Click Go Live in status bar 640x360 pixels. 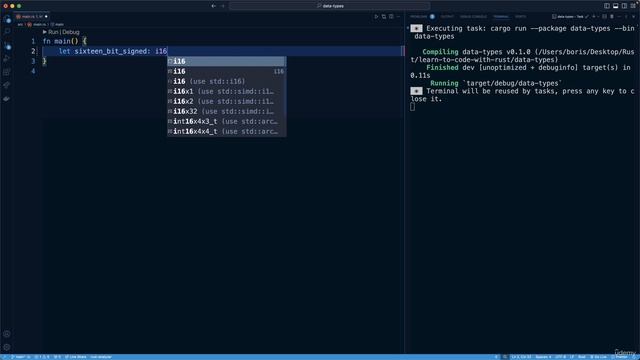pos(599,357)
